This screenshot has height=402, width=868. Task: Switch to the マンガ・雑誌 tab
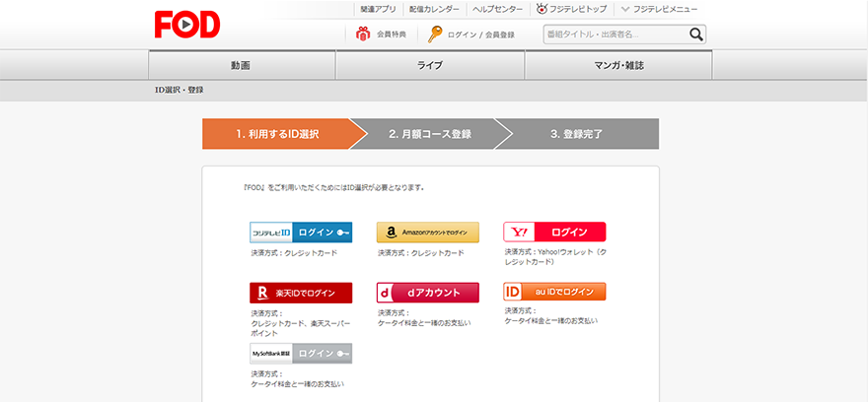coord(618,65)
